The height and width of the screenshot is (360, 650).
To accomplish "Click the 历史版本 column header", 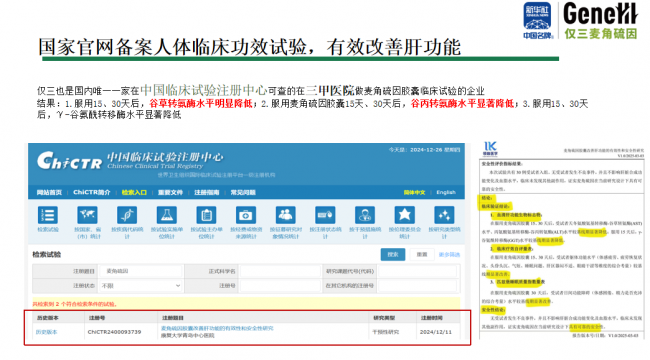I will click(47, 318).
